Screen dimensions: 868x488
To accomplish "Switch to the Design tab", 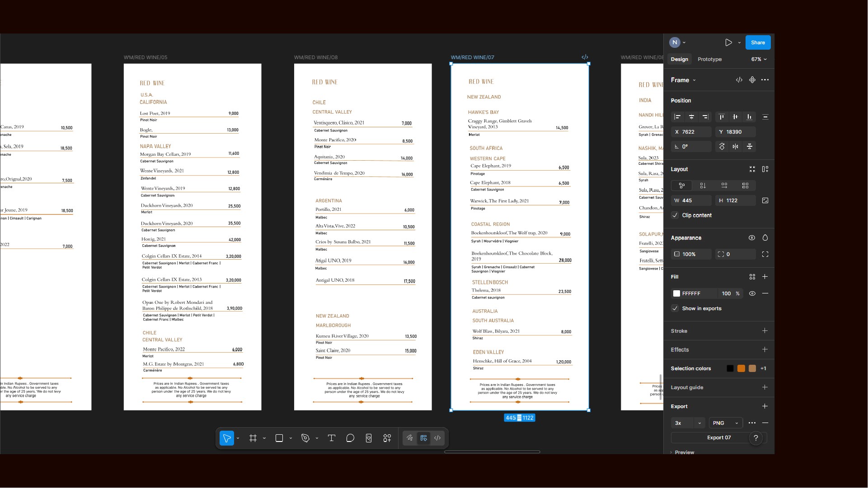I will click(679, 59).
